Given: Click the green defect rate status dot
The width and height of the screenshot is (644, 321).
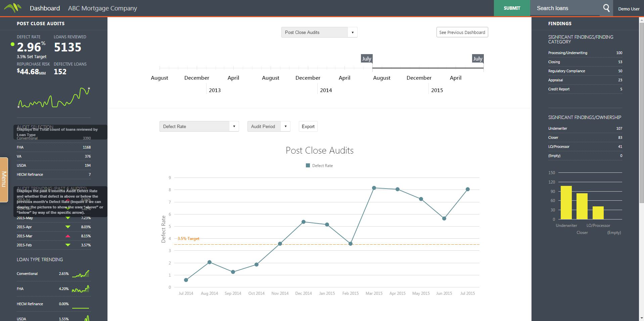Looking at the screenshot, I should point(12,44).
